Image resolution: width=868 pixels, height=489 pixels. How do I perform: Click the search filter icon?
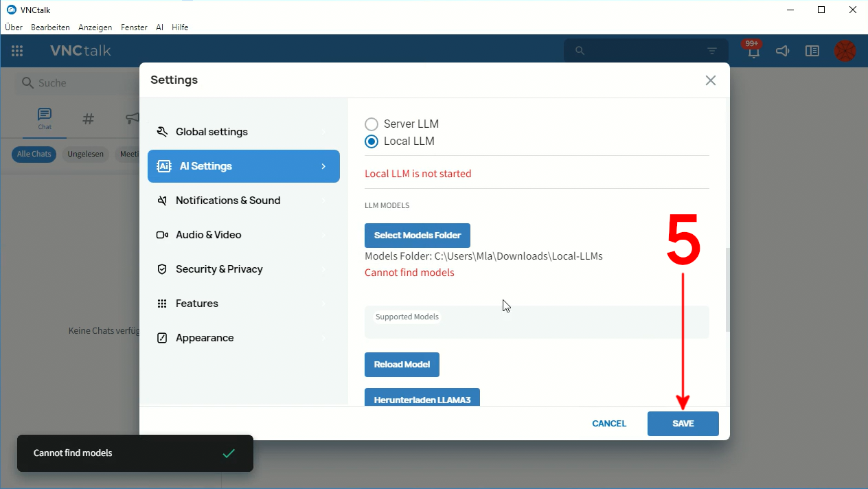712,51
